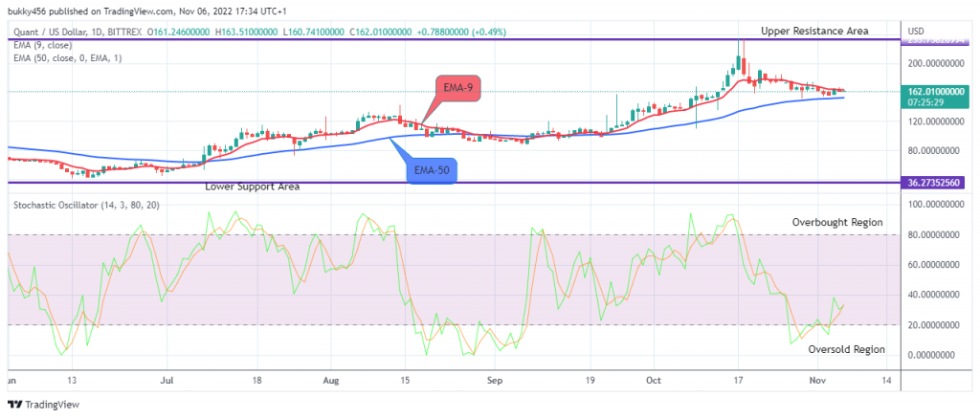Click the current price label 162.01000000
980x418 pixels.
point(936,91)
